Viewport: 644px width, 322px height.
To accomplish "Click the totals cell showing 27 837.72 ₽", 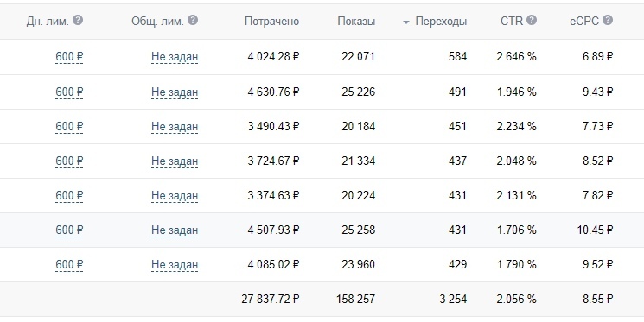I will tap(271, 299).
